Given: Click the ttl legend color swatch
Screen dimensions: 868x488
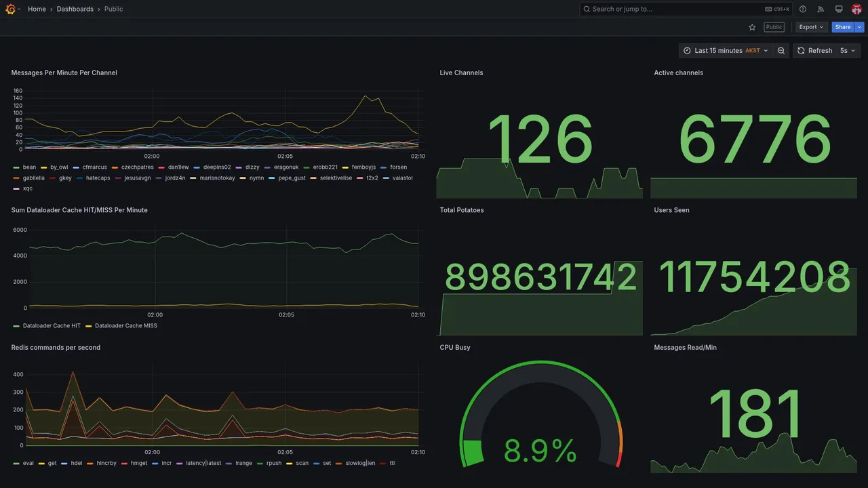Looking at the screenshot, I should coord(383,464).
